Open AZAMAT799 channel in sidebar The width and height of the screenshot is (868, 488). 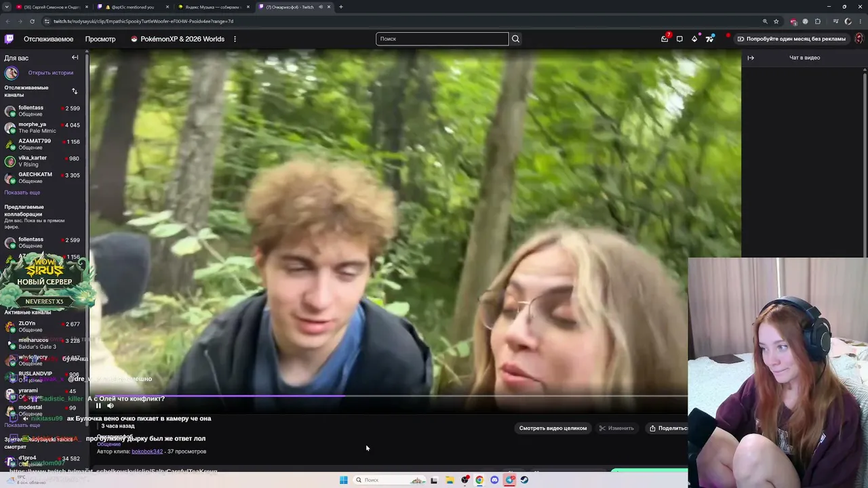pos(42,144)
